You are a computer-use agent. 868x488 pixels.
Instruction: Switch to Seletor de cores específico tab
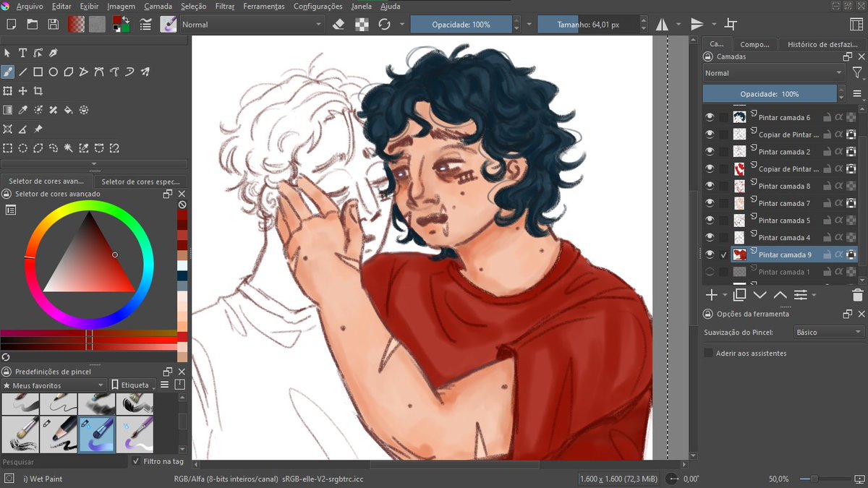(x=140, y=181)
